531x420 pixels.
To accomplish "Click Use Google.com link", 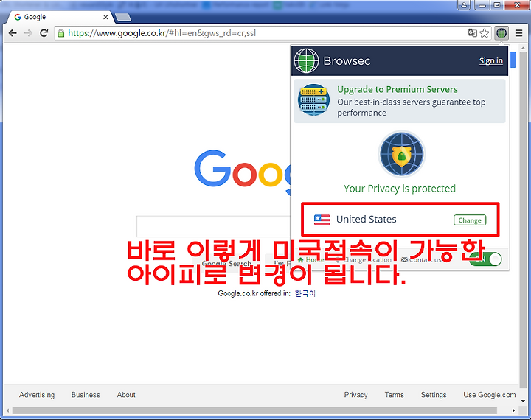I will [490, 395].
